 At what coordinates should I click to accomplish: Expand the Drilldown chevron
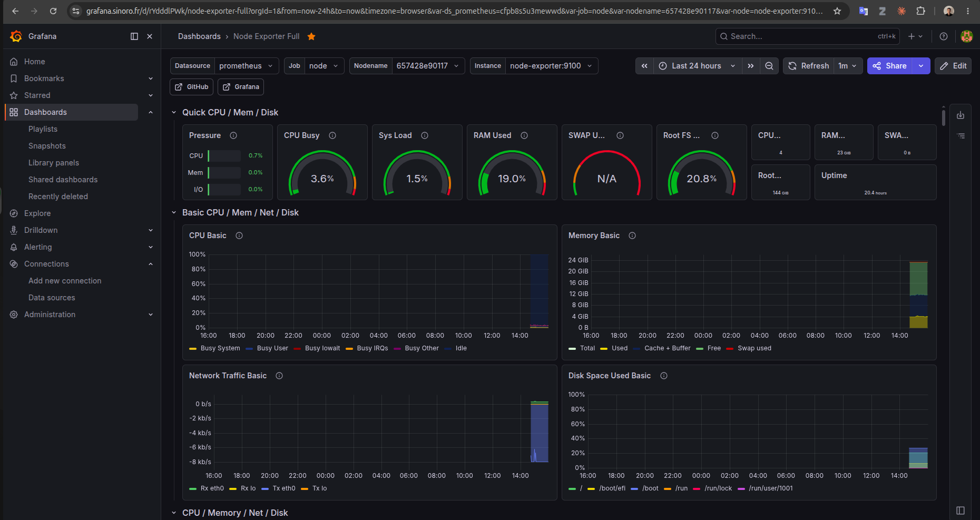(151, 230)
